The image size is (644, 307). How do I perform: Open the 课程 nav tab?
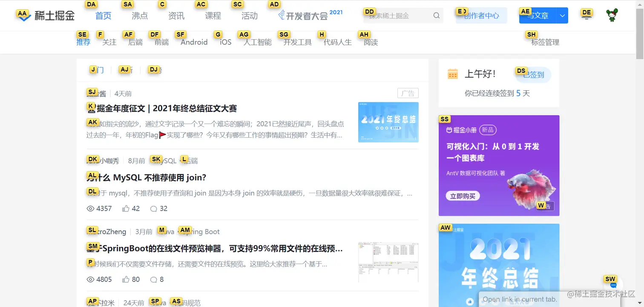pyautogui.click(x=213, y=16)
